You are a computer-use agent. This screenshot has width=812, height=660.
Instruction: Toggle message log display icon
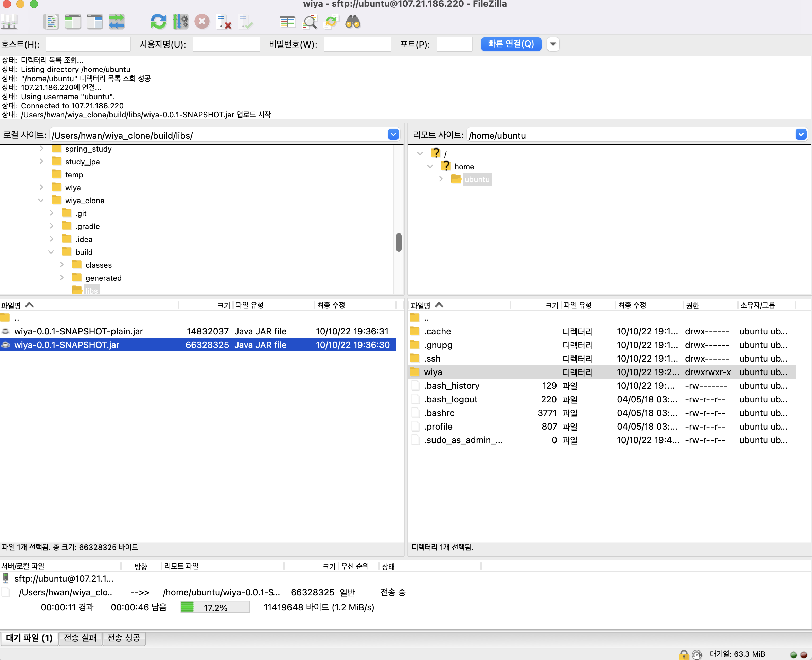51,22
